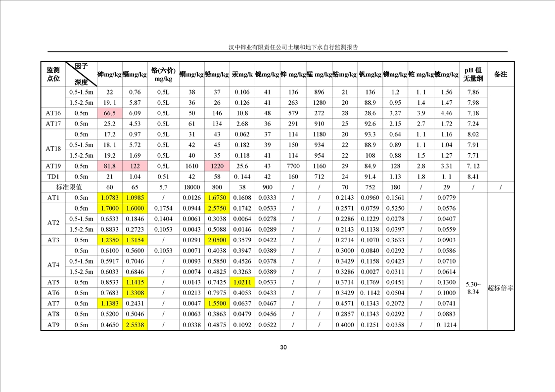Click the 18000 standard limit value
The height and width of the screenshot is (392, 555).
point(191,187)
